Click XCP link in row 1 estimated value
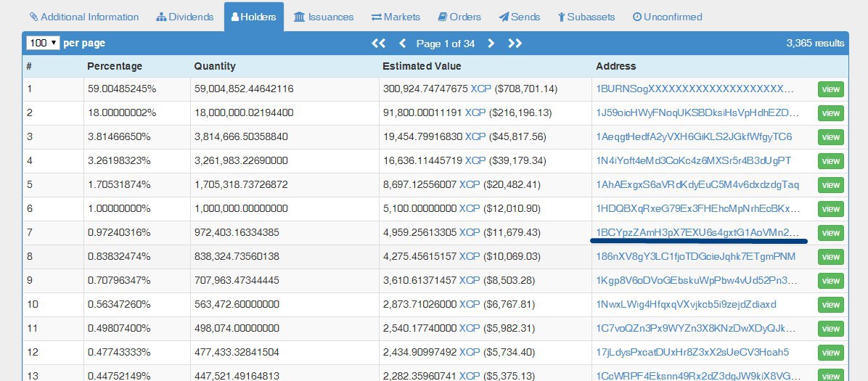 click(x=480, y=89)
